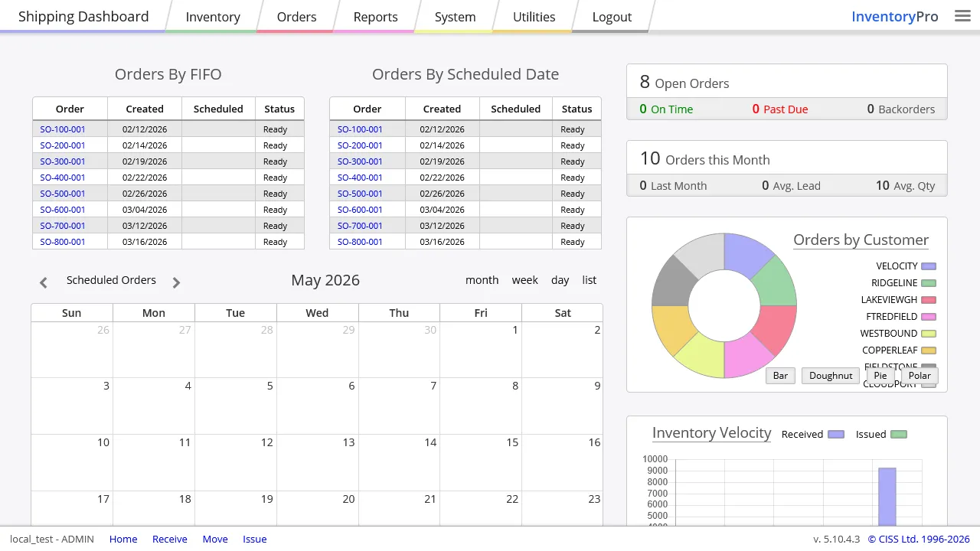The height and width of the screenshot is (551, 980).
Task: Click the Issue footer link
Action: coord(255,540)
